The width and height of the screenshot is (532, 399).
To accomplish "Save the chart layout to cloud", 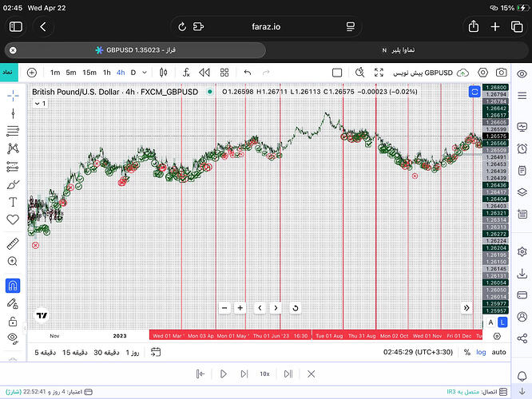I will coord(463,73).
